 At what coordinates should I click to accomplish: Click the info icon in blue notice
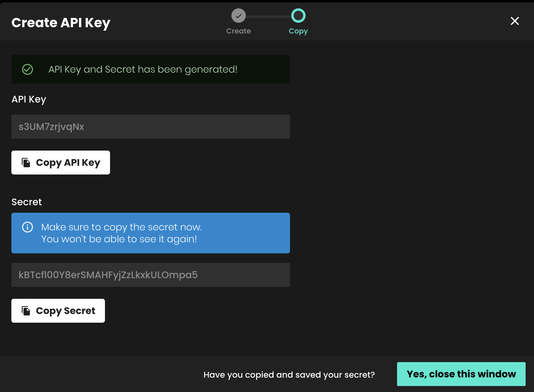pyautogui.click(x=28, y=227)
